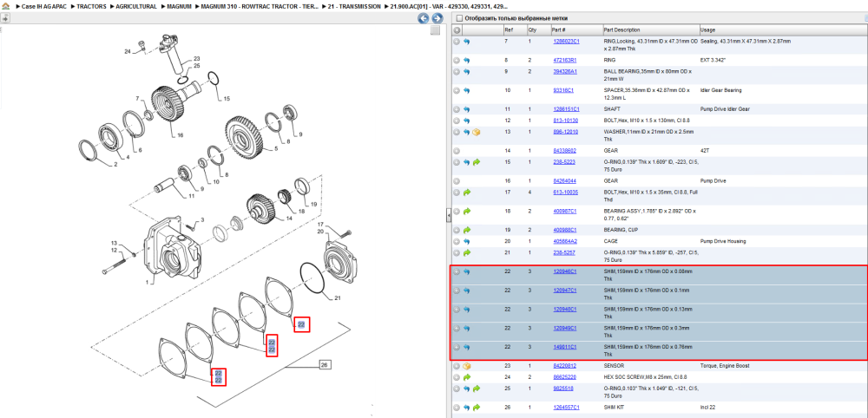This screenshot has height=418, width=868.
Task: Go to the home page via house icon
Action: [x=5, y=7]
